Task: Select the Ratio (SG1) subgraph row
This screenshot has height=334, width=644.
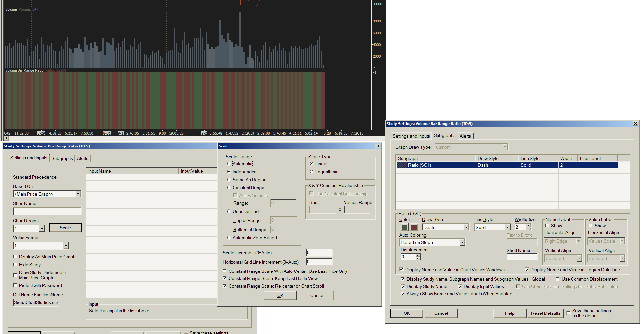Action: pyautogui.click(x=419, y=165)
